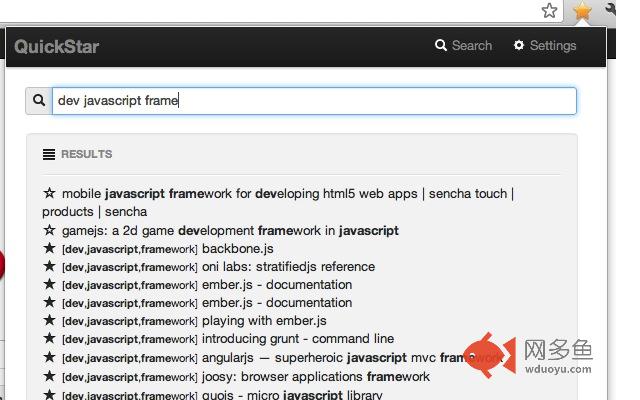
Task: Click the magnifier icon beside search field
Action: [39, 100]
